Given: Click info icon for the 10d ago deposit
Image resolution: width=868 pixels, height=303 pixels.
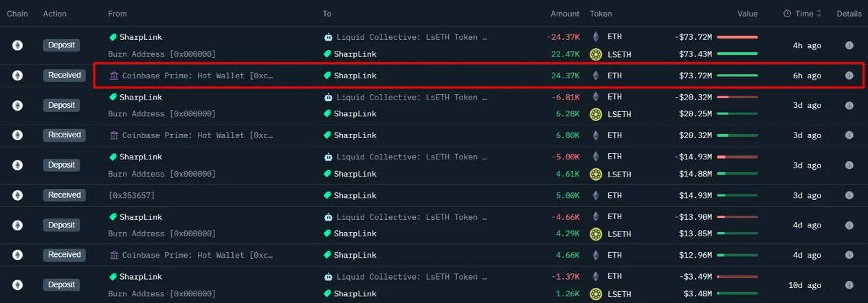Looking at the screenshot, I should click(849, 285).
